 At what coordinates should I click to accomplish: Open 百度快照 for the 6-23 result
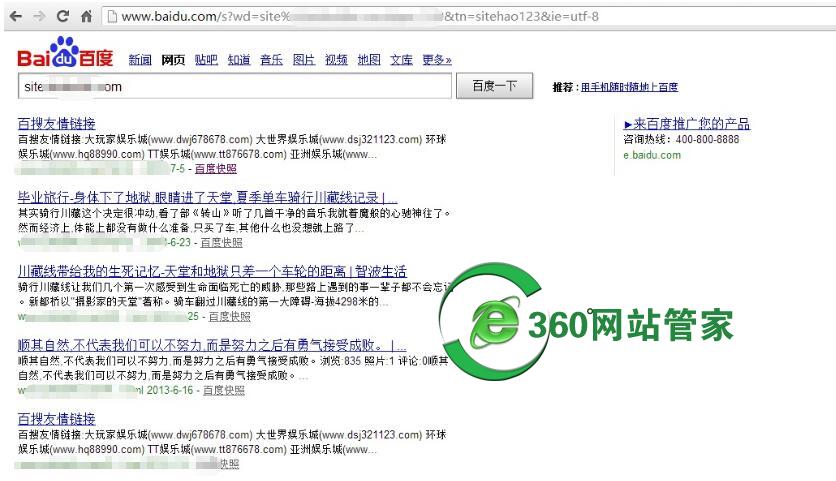pyautogui.click(x=221, y=243)
